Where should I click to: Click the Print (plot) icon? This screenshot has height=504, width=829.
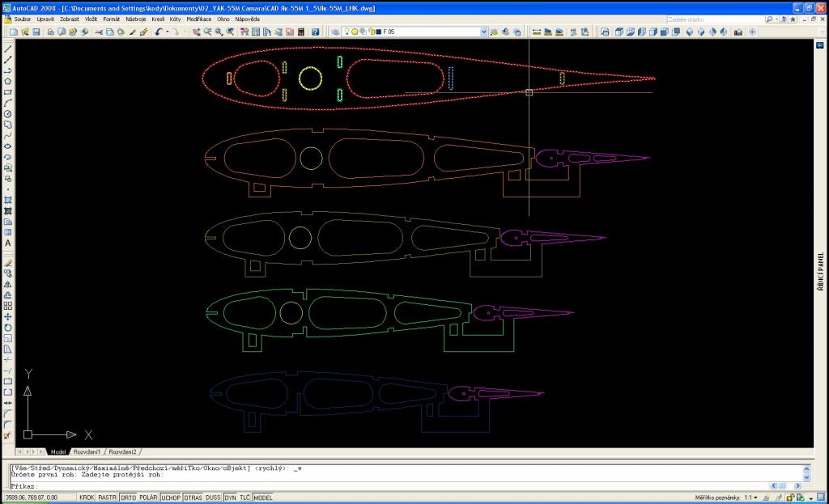pos(51,32)
